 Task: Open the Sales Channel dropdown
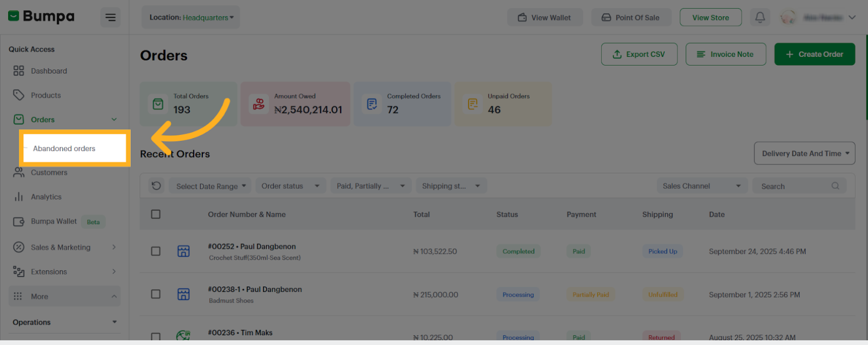702,186
